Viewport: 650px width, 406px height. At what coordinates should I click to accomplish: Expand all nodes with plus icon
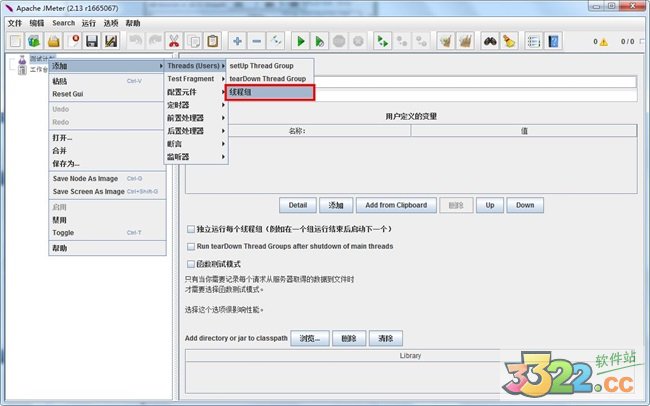point(237,41)
